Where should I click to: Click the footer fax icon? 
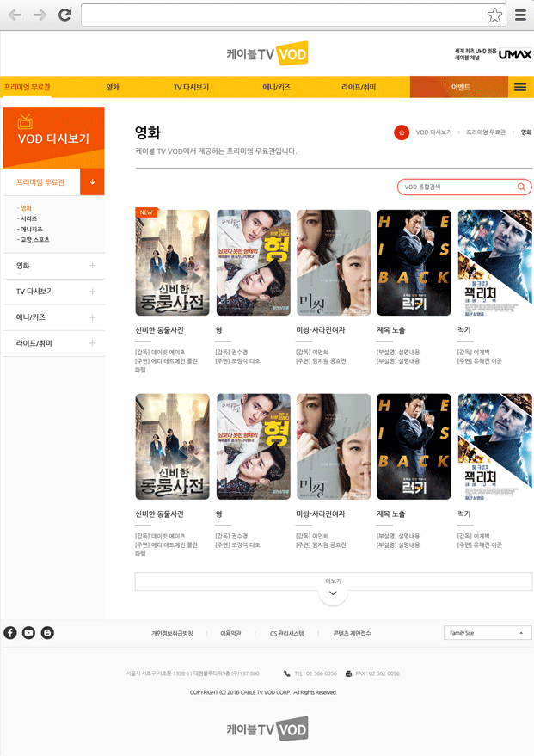click(348, 673)
